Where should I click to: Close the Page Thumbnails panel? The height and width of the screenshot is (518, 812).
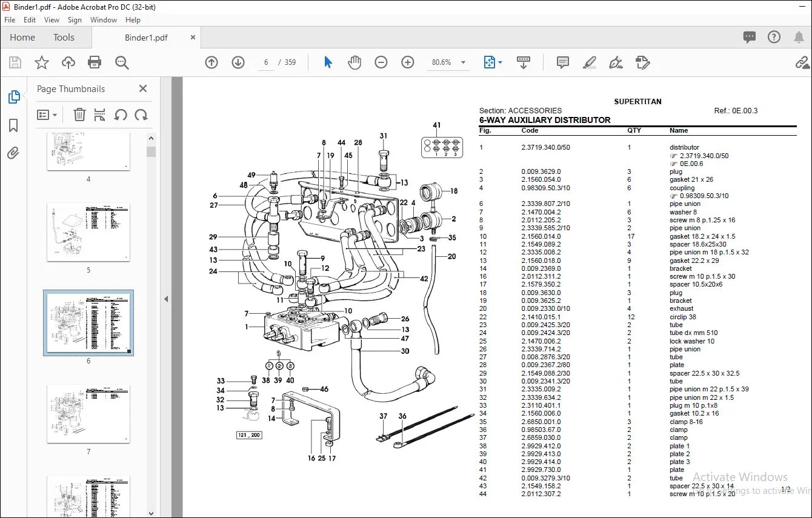pos(143,88)
